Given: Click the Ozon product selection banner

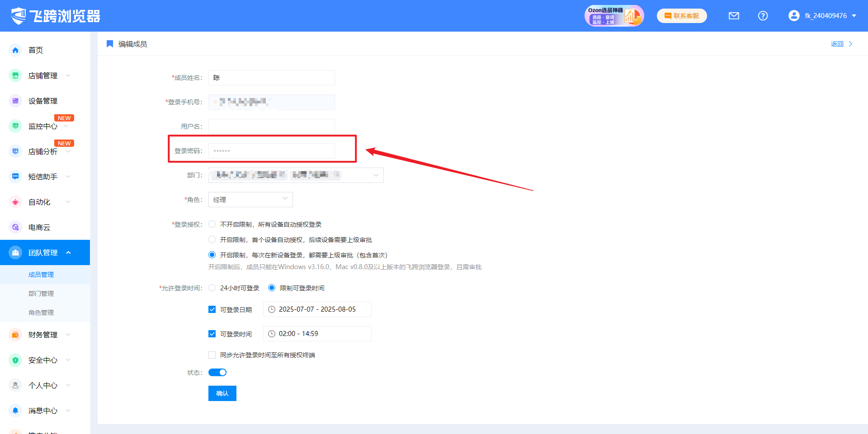Looking at the screenshot, I should (x=613, y=16).
